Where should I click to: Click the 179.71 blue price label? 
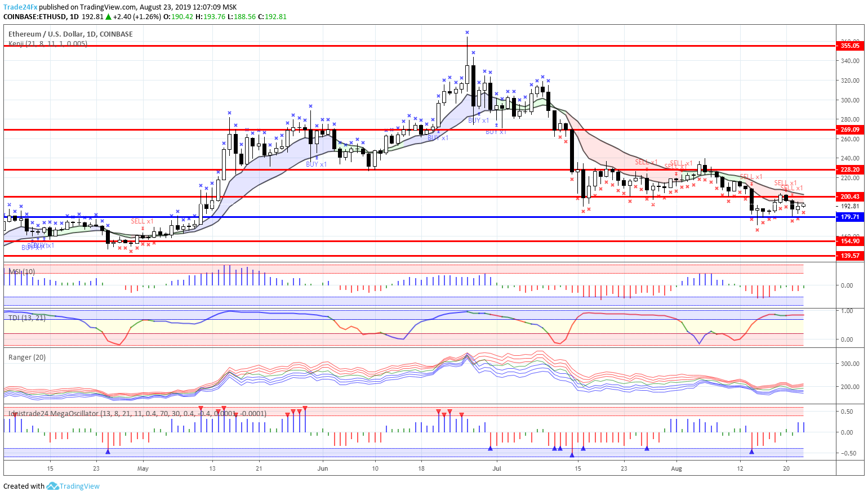coord(849,217)
